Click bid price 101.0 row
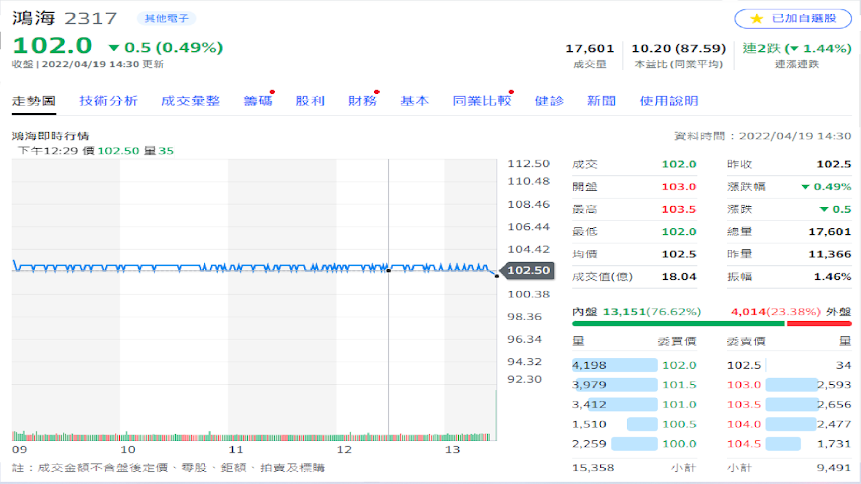This screenshot has width=861, height=484. click(x=634, y=404)
